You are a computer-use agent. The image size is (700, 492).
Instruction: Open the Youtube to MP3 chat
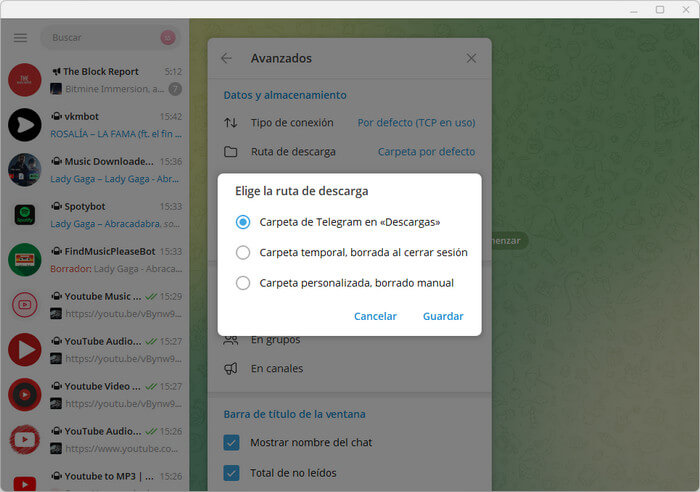tap(95, 479)
